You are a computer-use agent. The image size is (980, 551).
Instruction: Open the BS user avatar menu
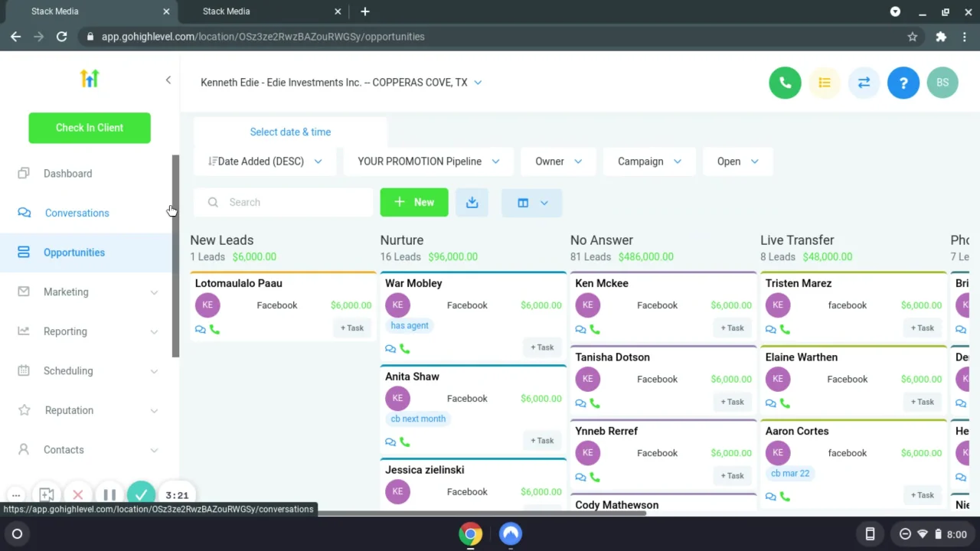942,83
